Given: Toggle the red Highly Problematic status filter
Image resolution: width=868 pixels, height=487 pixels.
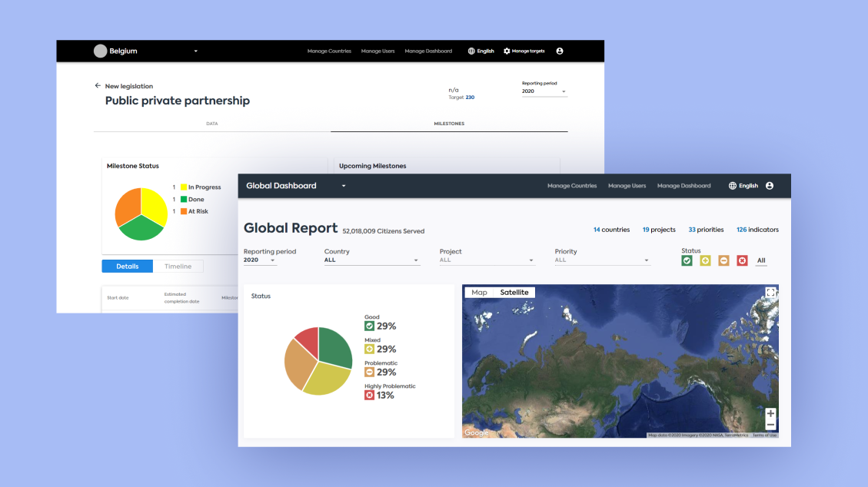Looking at the screenshot, I should [742, 260].
